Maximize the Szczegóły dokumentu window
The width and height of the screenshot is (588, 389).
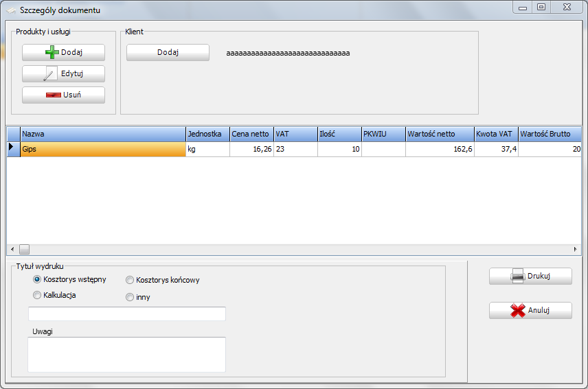click(x=541, y=8)
